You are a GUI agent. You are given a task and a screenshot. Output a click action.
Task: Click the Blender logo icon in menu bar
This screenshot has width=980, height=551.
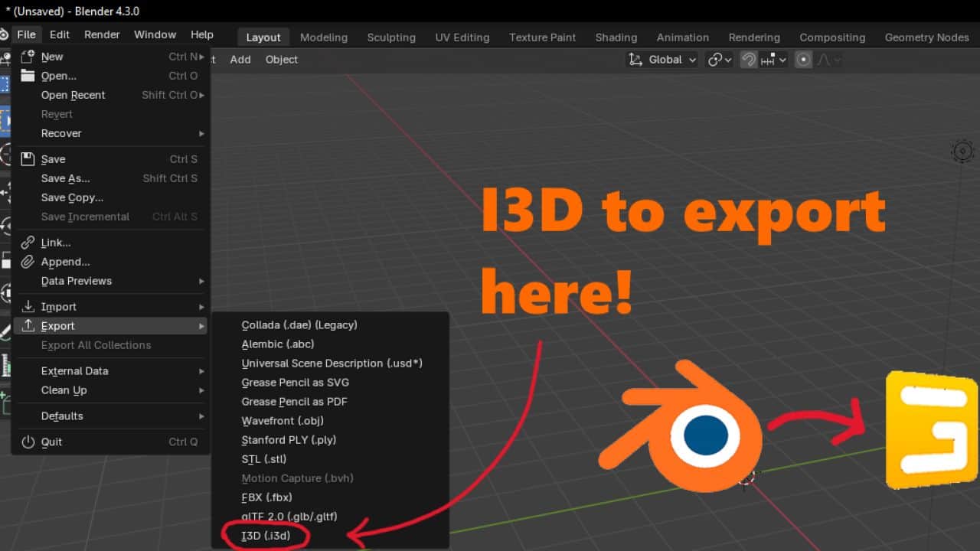click(x=4, y=35)
